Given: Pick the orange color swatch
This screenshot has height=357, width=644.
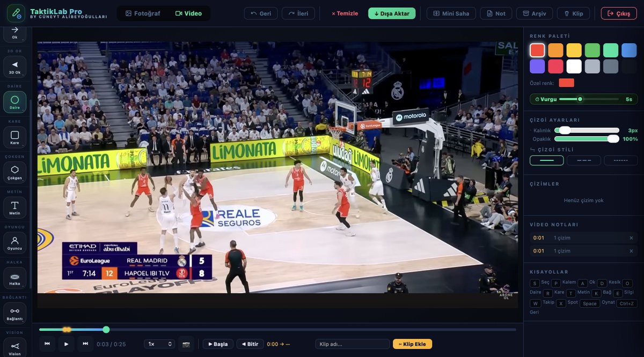Looking at the screenshot, I should click(555, 50).
